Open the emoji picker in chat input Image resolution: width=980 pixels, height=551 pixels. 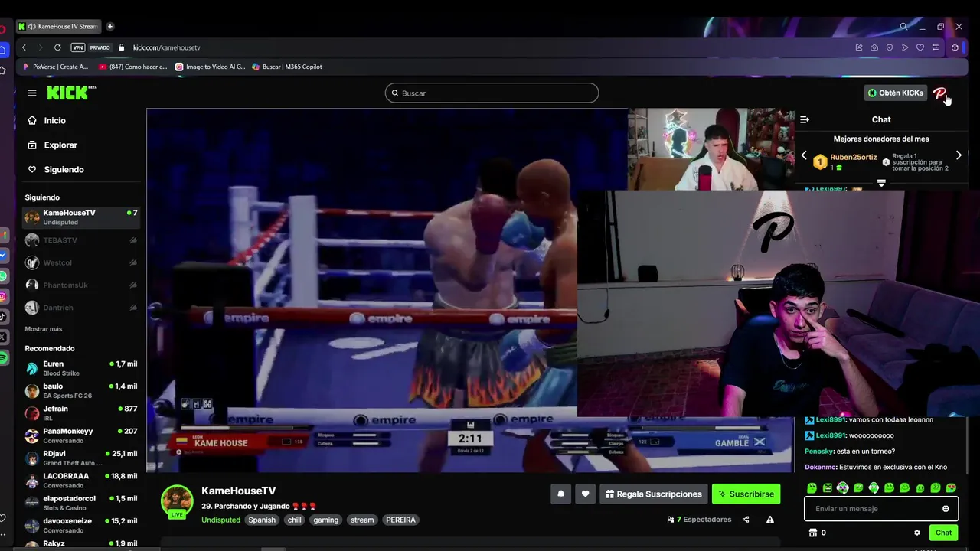tap(946, 508)
